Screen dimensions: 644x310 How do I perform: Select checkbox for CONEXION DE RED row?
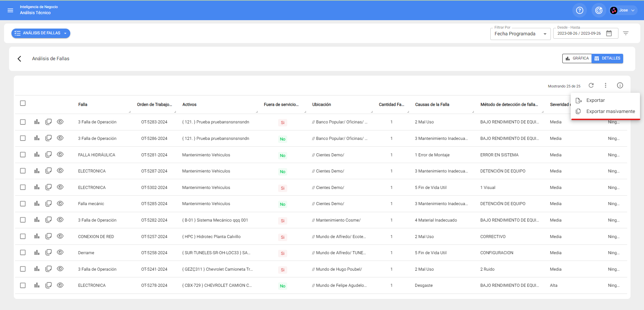(x=23, y=236)
